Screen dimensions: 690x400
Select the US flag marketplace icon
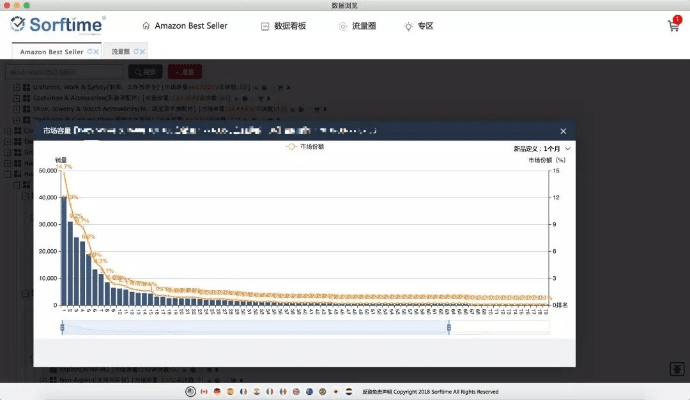[190, 390]
